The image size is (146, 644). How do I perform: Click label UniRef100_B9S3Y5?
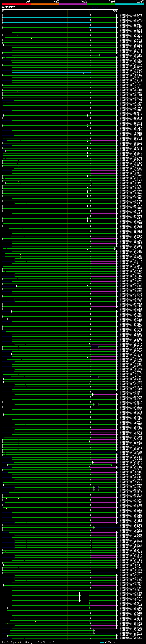(x=131, y=58)
